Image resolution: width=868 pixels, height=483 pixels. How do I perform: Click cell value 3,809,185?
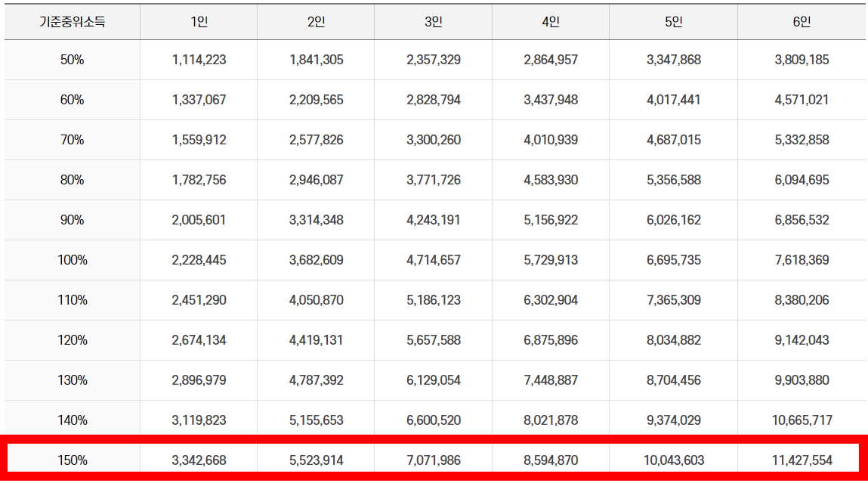coord(802,60)
